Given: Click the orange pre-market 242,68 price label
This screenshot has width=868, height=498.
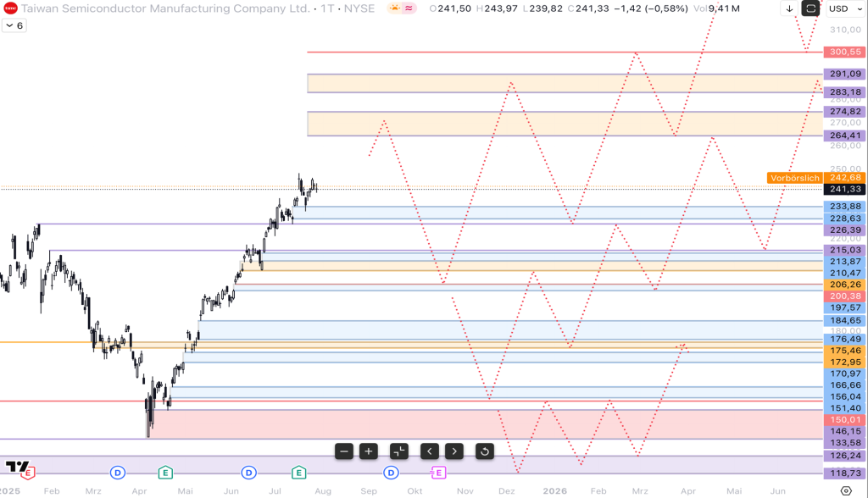Looking at the screenshot, I should pos(845,178).
